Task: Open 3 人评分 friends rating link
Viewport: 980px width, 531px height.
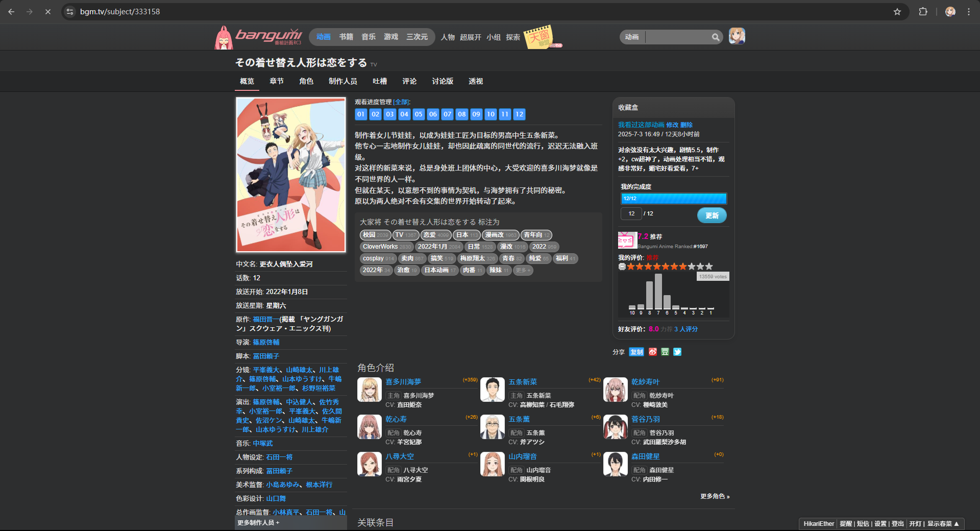Action: click(x=686, y=329)
